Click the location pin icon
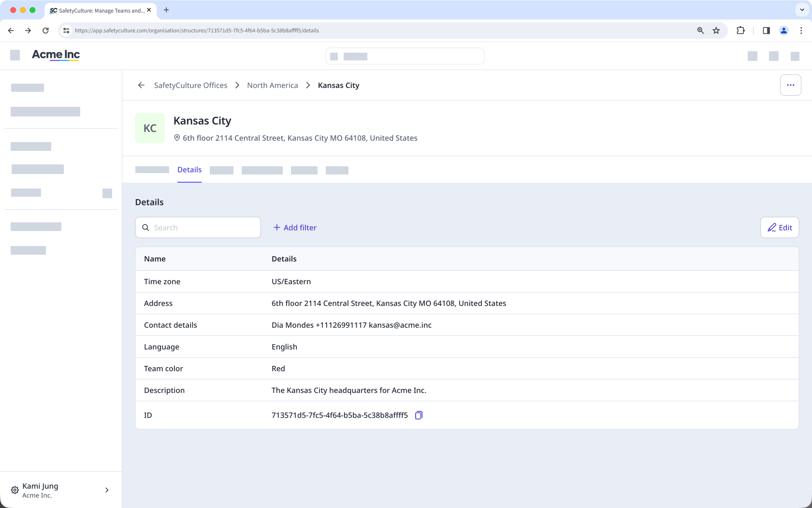The image size is (812, 508). click(177, 138)
